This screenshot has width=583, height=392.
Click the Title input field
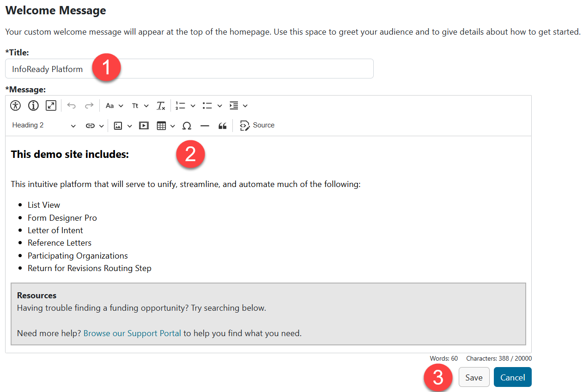coord(189,69)
